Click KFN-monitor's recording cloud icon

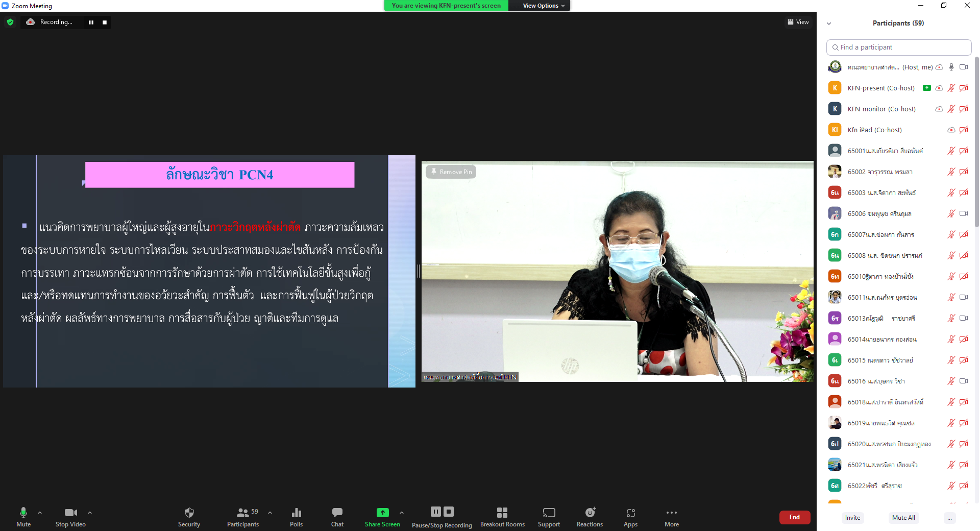[x=939, y=109]
